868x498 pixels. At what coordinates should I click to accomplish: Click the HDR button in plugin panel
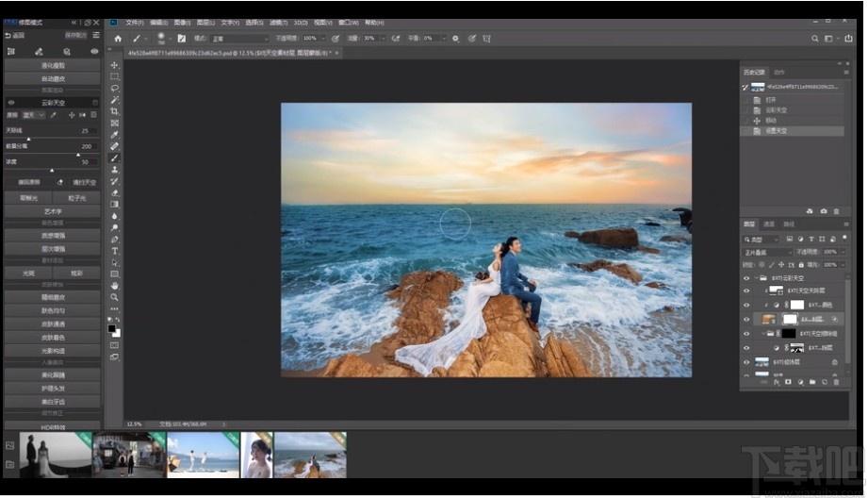tap(53, 426)
